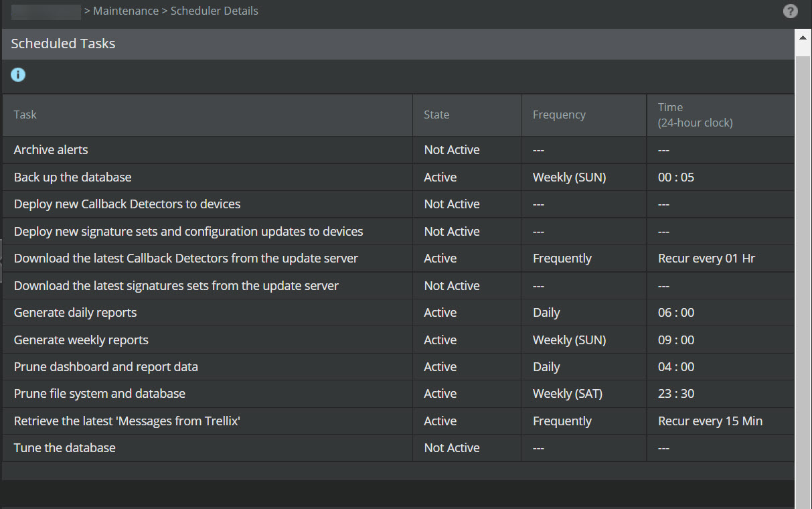Click 'Not Active' state for Tune the database

[452, 448]
